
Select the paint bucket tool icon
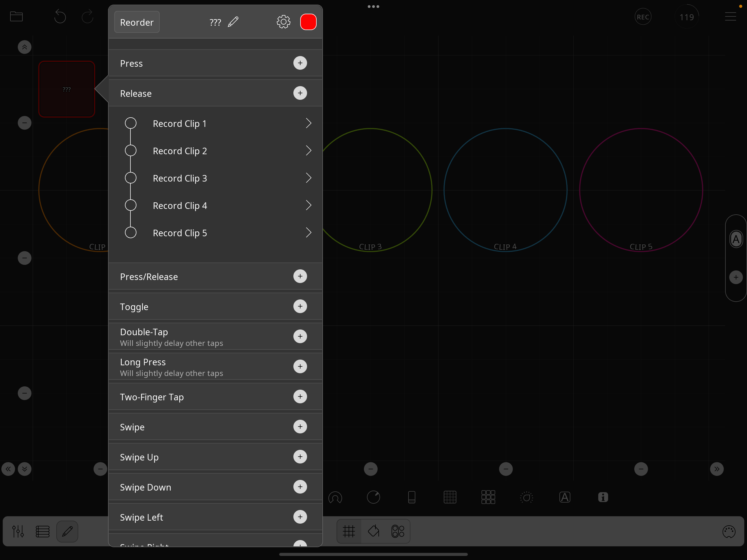[x=373, y=531]
